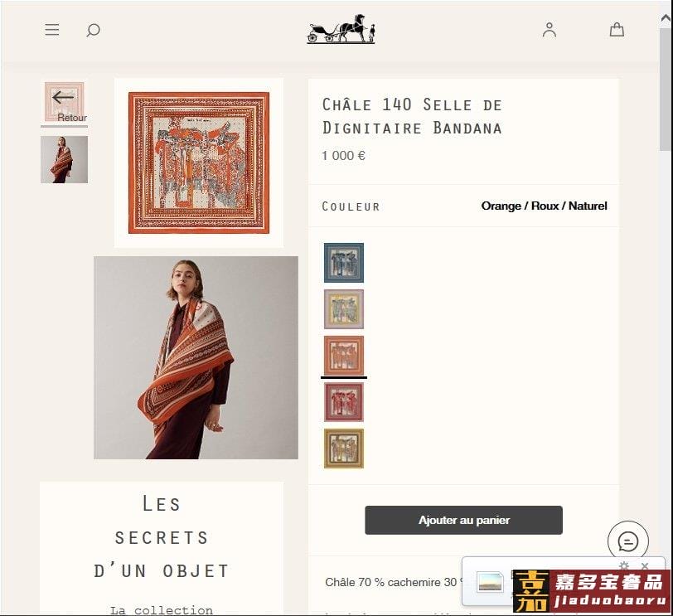This screenshot has width=673, height=616.
Task: Select the red shawl color swatch
Action: (x=343, y=402)
